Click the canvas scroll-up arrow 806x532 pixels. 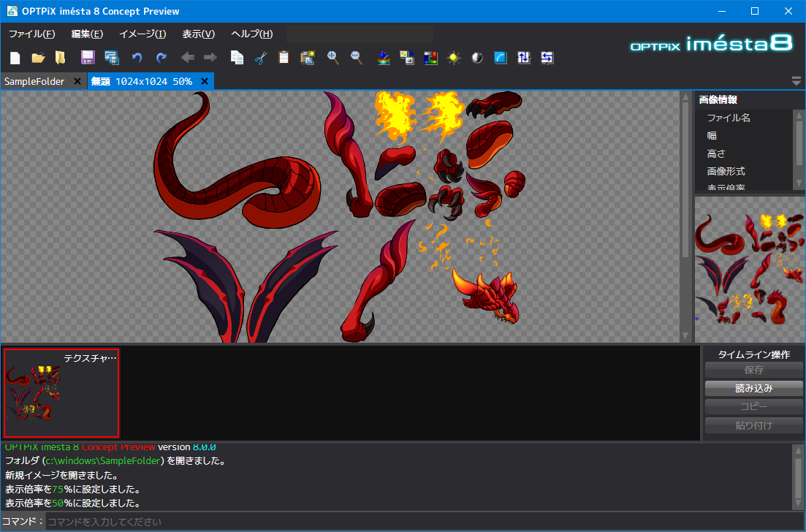coord(685,96)
